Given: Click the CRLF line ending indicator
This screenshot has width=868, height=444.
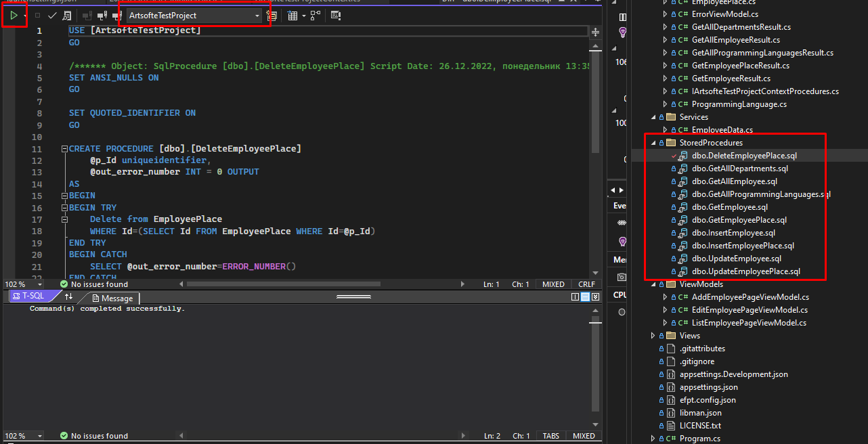Looking at the screenshot, I should point(586,284).
